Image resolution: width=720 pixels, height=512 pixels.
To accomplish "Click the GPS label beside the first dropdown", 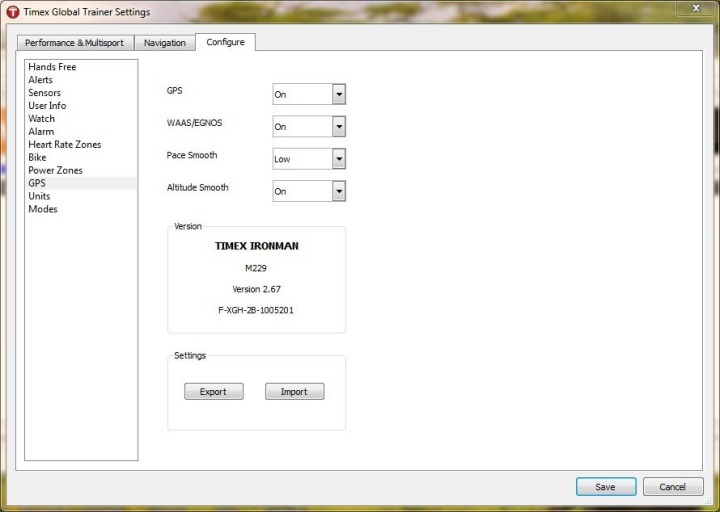I will coord(174,90).
